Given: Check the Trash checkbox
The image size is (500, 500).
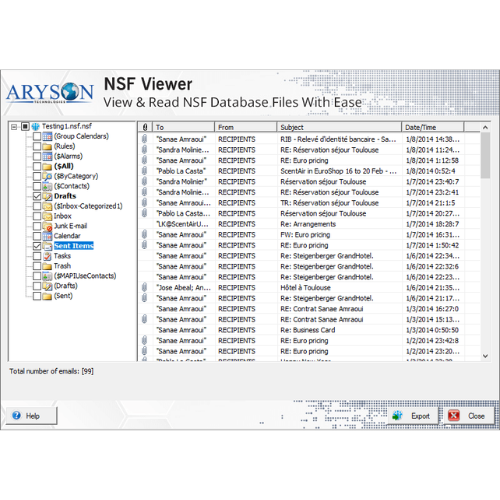Looking at the screenshot, I should point(37,266).
